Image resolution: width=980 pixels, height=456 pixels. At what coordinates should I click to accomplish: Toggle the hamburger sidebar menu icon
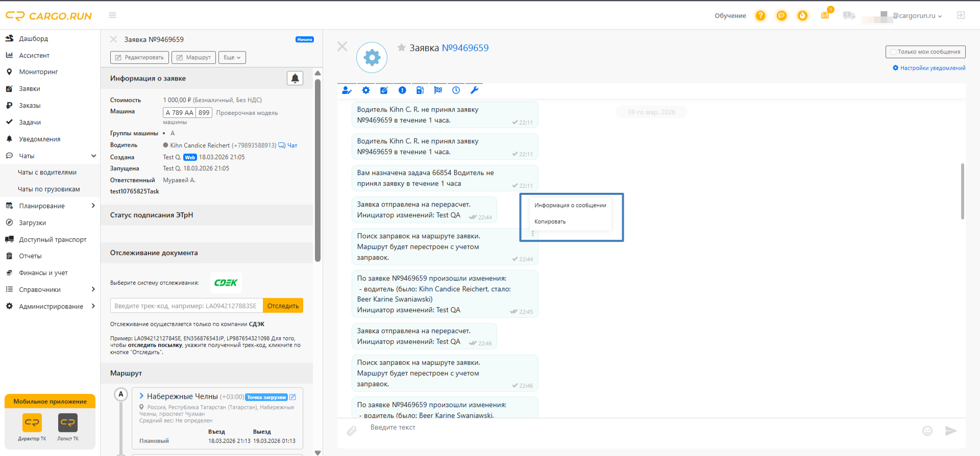coord(112,15)
